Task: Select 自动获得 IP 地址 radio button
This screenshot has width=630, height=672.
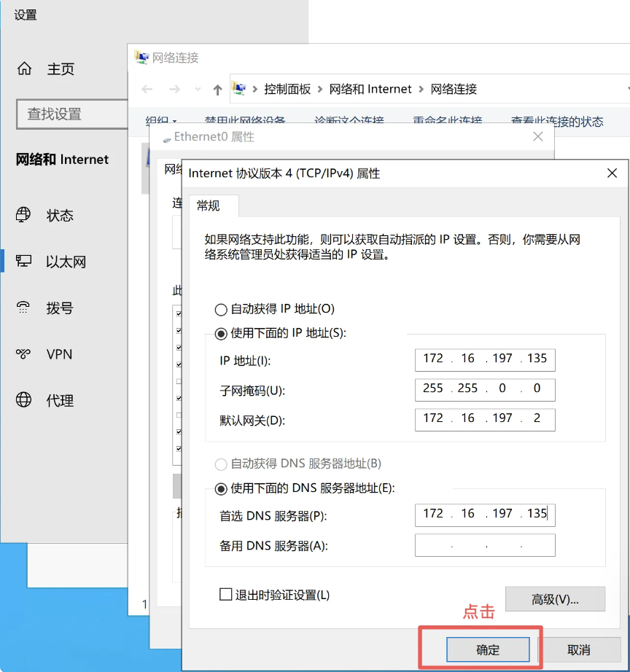Action: 221,309
